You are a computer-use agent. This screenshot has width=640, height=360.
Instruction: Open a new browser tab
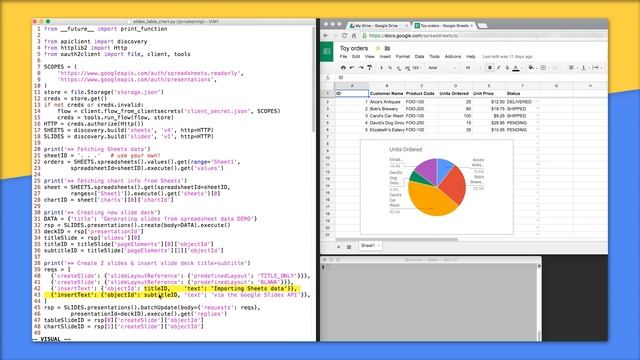482,26
